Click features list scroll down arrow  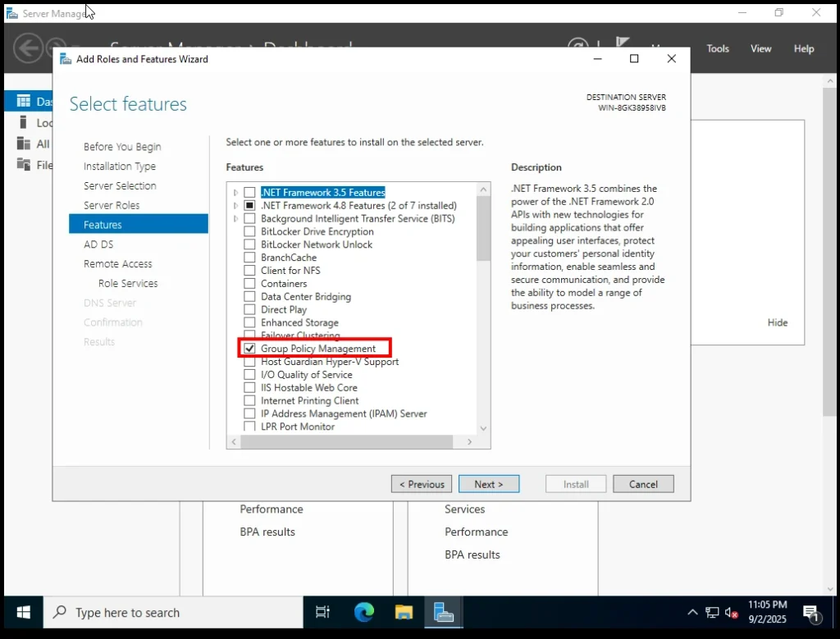483,428
